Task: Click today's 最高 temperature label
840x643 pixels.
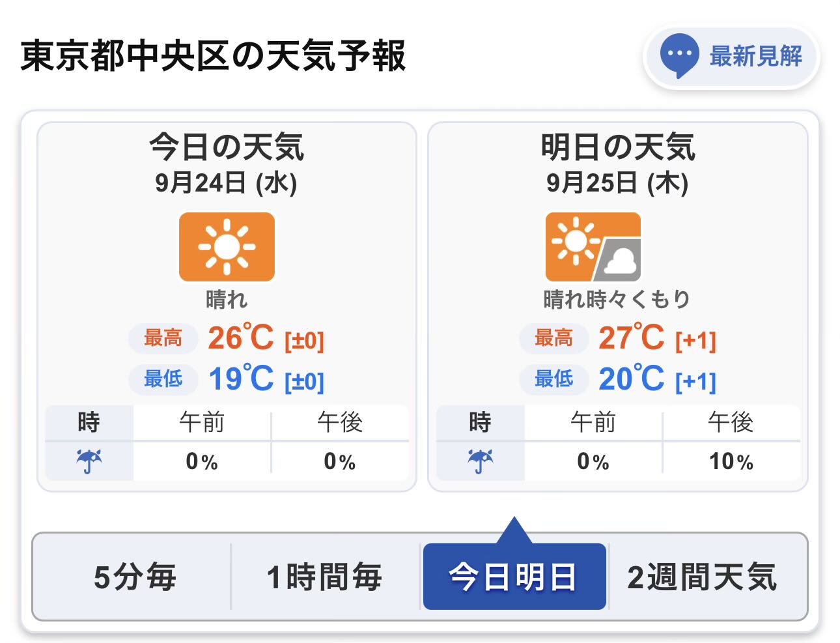Action: (163, 338)
